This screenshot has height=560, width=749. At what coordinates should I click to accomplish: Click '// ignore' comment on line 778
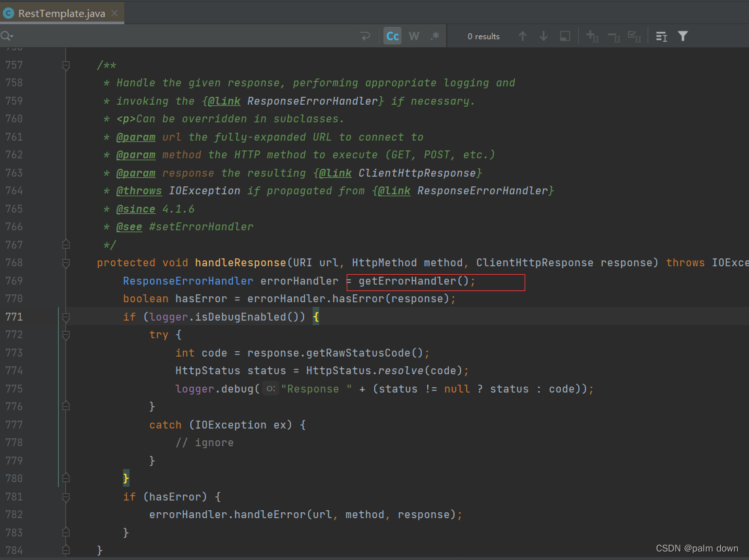point(205,443)
